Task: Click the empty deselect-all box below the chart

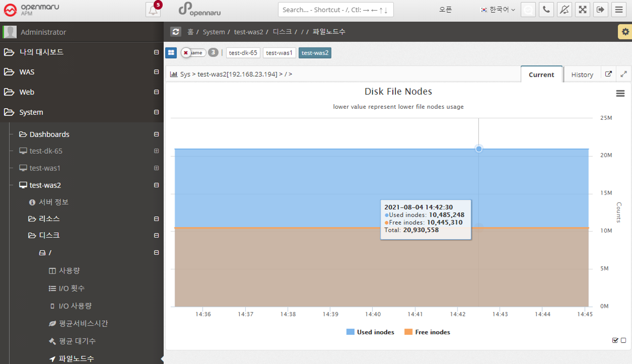Action: (623, 340)
